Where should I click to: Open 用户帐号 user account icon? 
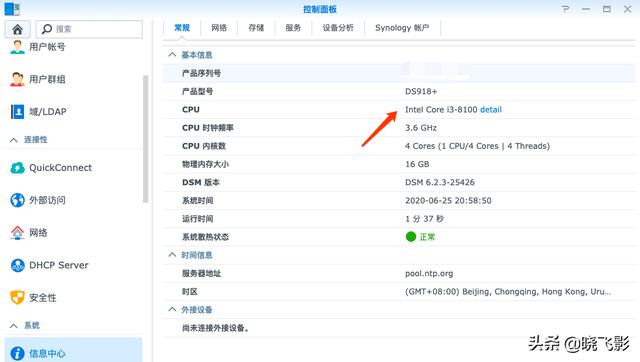point(17,47)
